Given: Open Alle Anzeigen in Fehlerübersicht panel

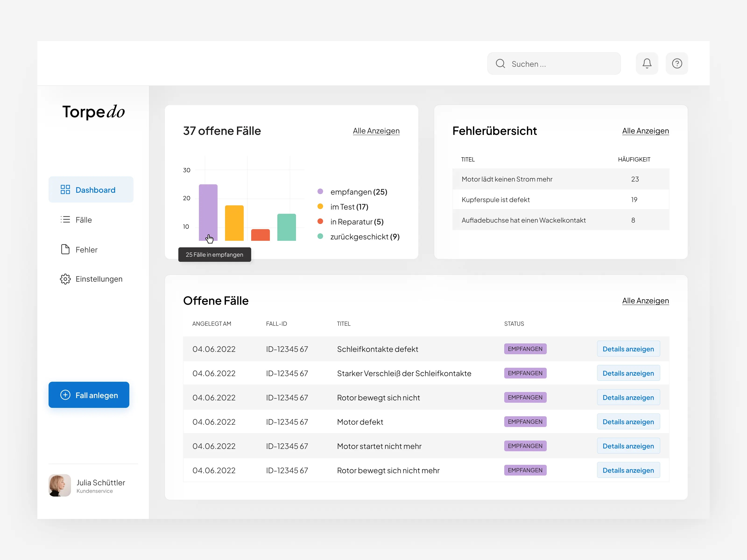Looking at the screenshot, I should (645, 131).
